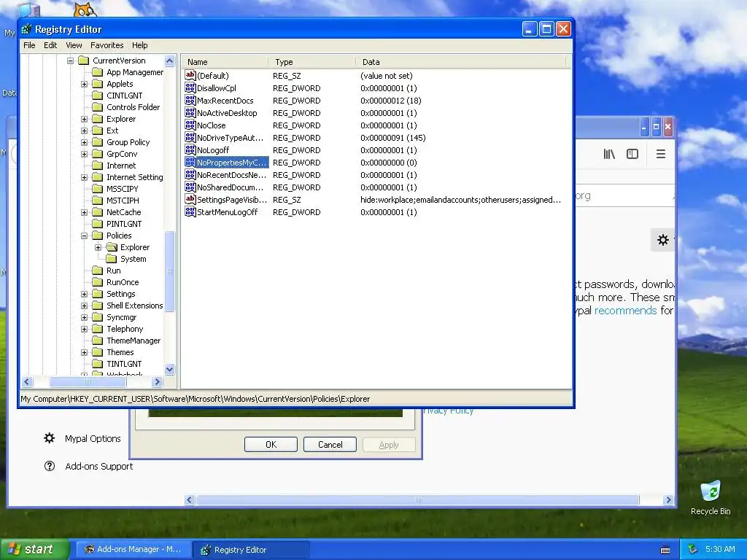Collapse the CurrentVersion tree node

[71, 61]
